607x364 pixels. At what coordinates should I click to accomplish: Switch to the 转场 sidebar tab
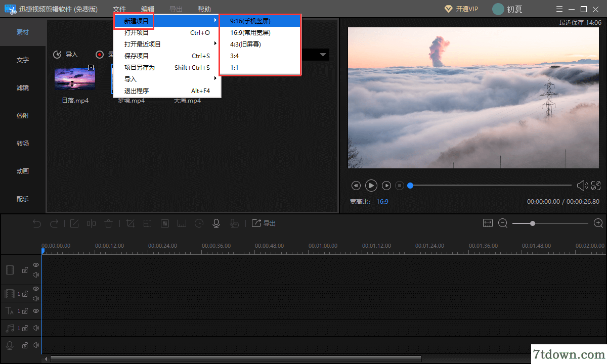pos(23,143)
